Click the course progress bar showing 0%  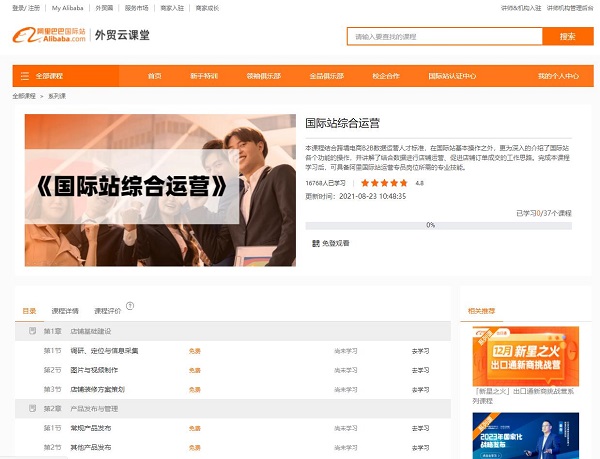[x=430, y=225]
